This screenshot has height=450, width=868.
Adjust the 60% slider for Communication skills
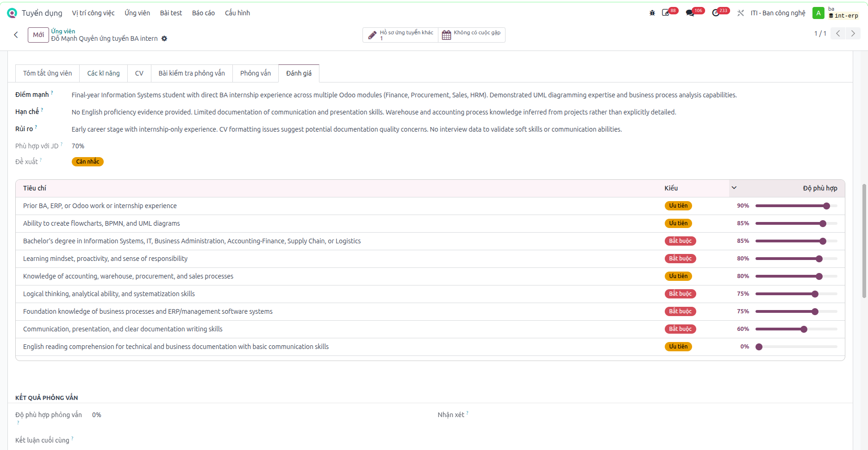[796, 329]
